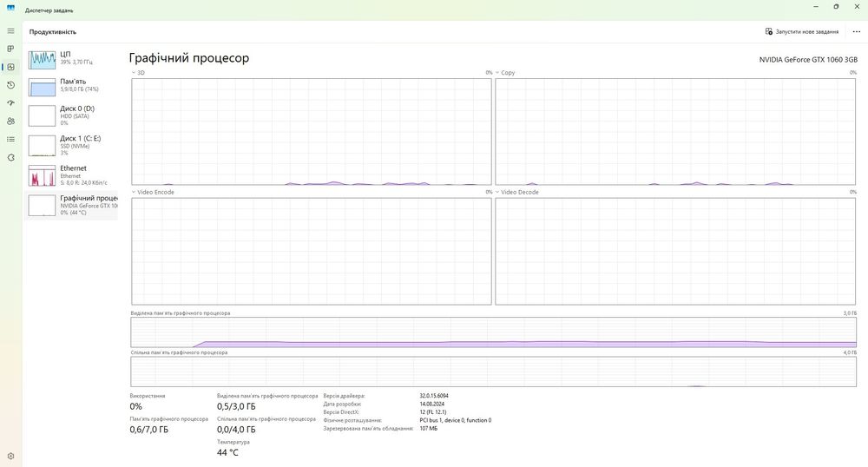Select Диск 1 (C: E:) in performance list
This screenshot has height=467, width=868.
[x=71, y=146]
